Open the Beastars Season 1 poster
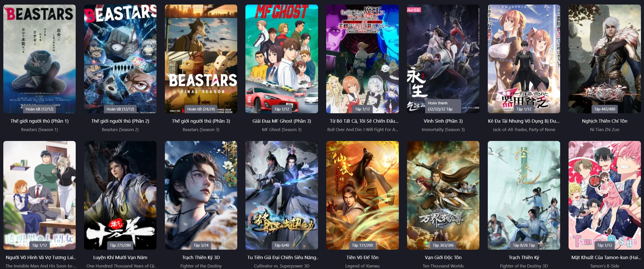Screen dimensions: 644x269 pos(40,59)
